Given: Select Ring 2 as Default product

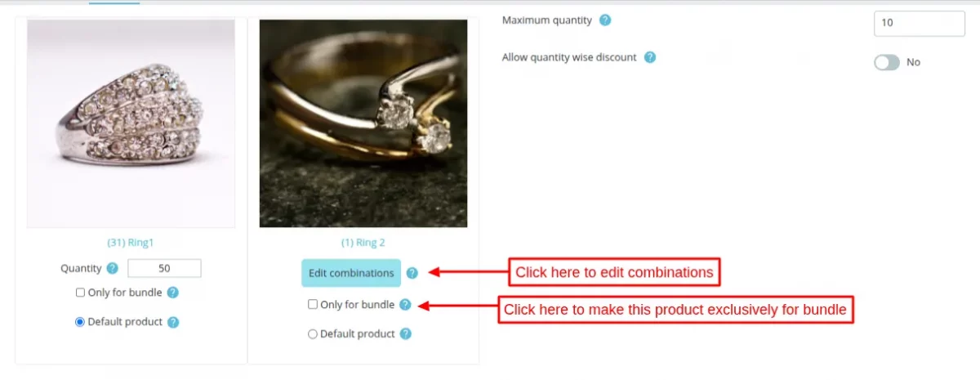Looking at the screenshot, I should click(x=313, y=334).
